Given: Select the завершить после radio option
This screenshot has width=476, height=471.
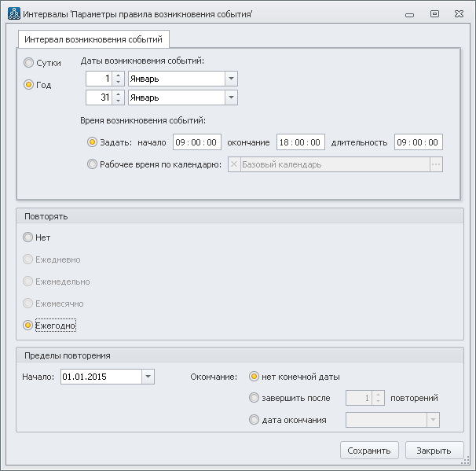Looking at the screenshot, I should click(x=254, y=398).
